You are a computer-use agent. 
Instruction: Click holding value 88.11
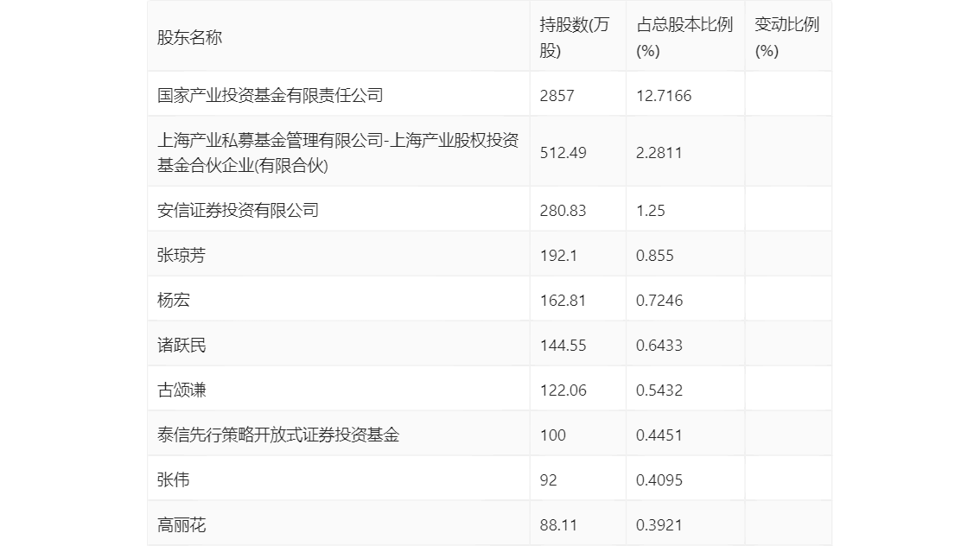tap(559, 525)
